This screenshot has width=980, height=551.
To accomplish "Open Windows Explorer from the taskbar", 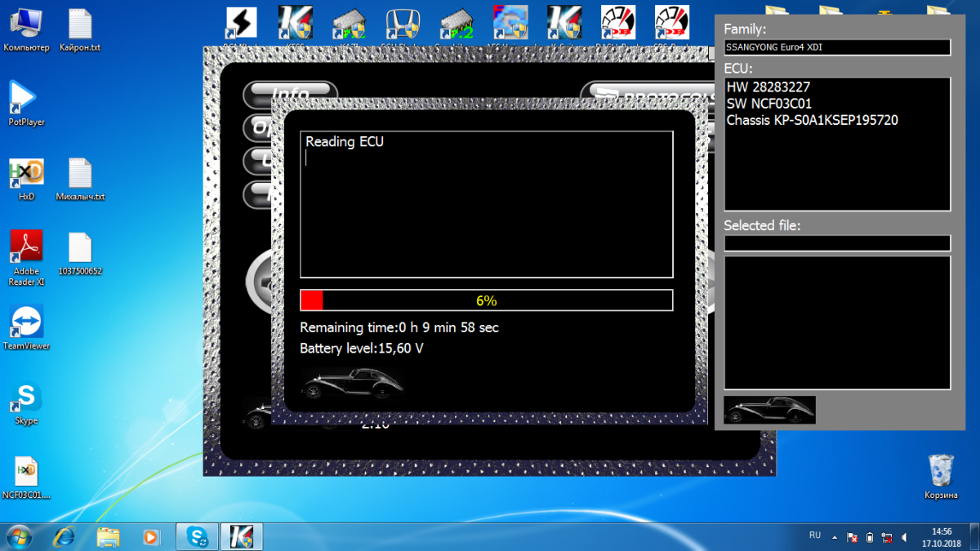I will (x=109, y=536).
